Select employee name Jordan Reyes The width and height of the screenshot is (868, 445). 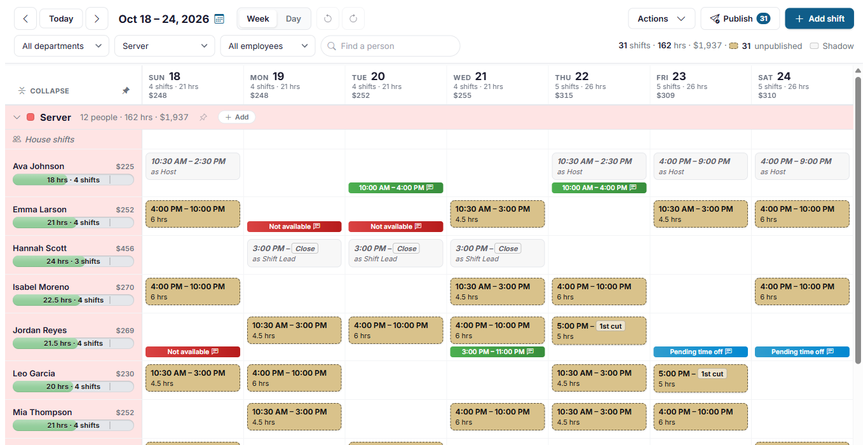39,330
